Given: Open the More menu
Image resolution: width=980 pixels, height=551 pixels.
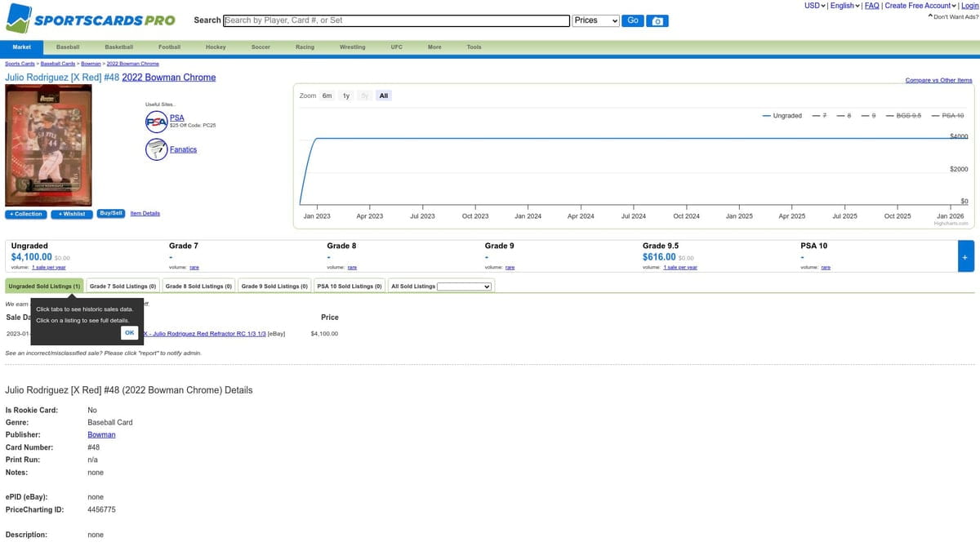Looking at the screenshot, I should coord(434,47).
